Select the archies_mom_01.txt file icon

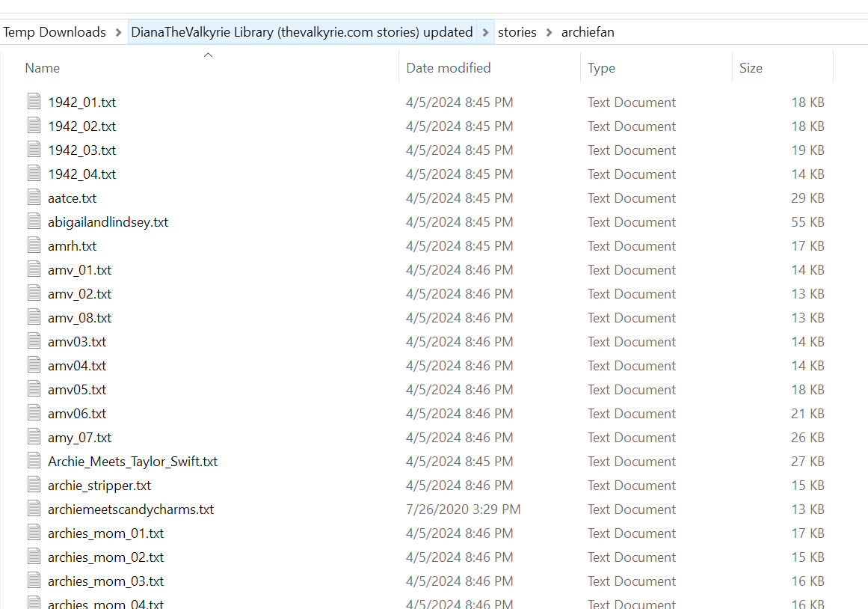pos(34,533)
